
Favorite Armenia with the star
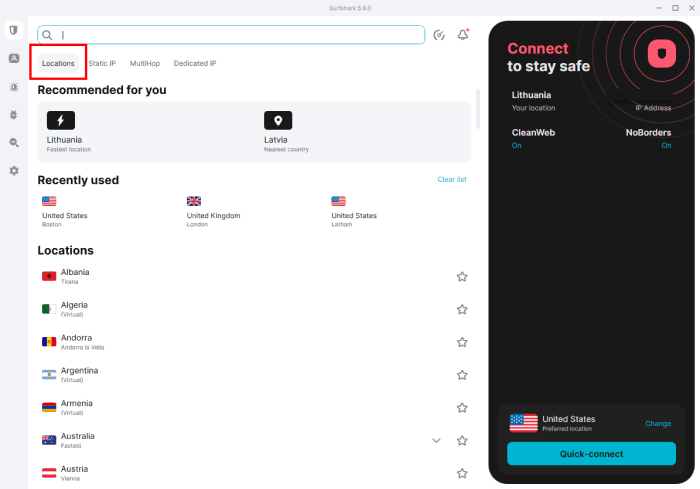[x=462, y=408]
